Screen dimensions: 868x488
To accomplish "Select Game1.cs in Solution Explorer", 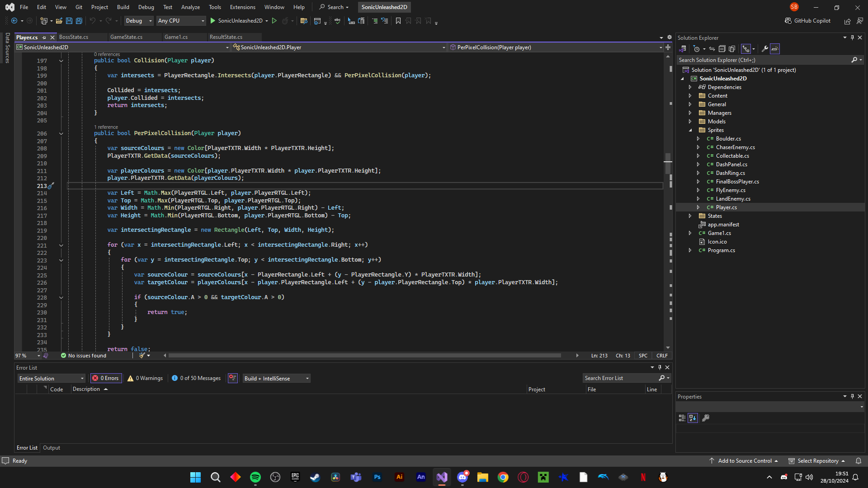I will click(x=719, y=233).
